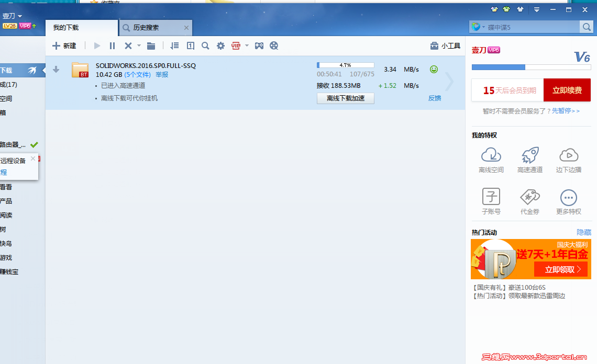
Task: Delete the task with the X icon
Action: coord(128,46)
